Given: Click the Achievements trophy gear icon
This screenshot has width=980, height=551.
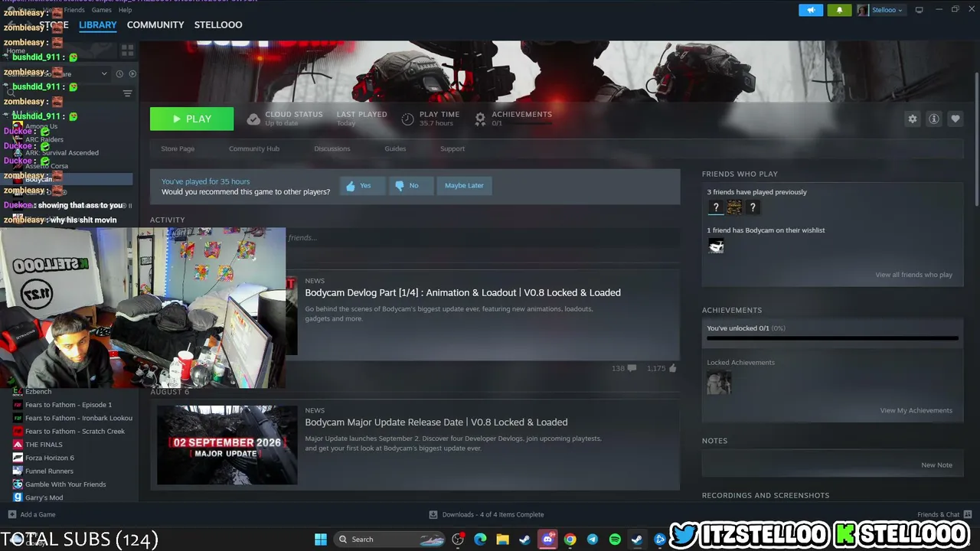Looking at the screenshot, I should pyautogui.click(x=480, y=119).
